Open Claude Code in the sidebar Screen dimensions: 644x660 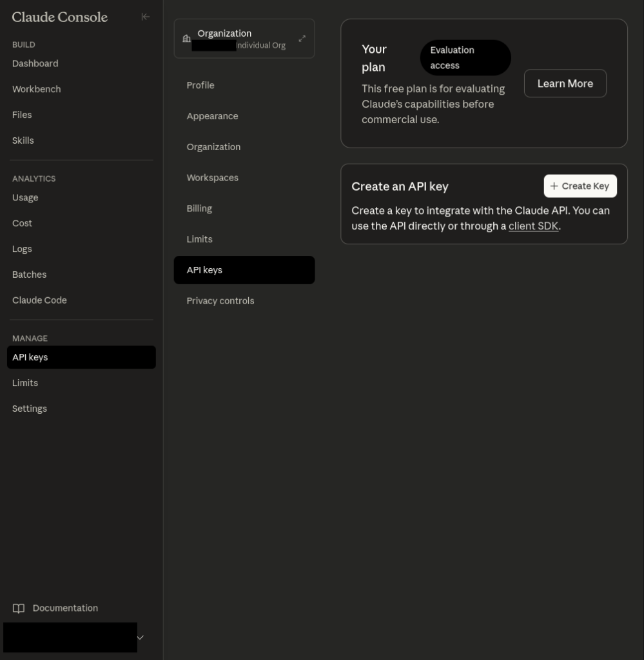pos(39,300)
